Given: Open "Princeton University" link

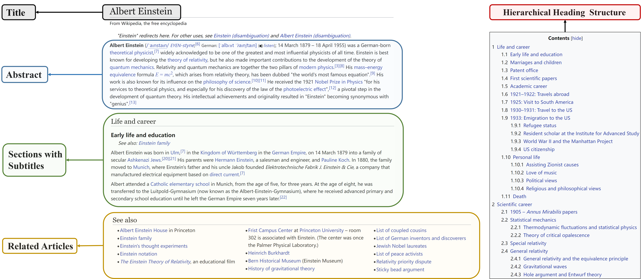Looking at the screenshot, I should pos(322,230).
